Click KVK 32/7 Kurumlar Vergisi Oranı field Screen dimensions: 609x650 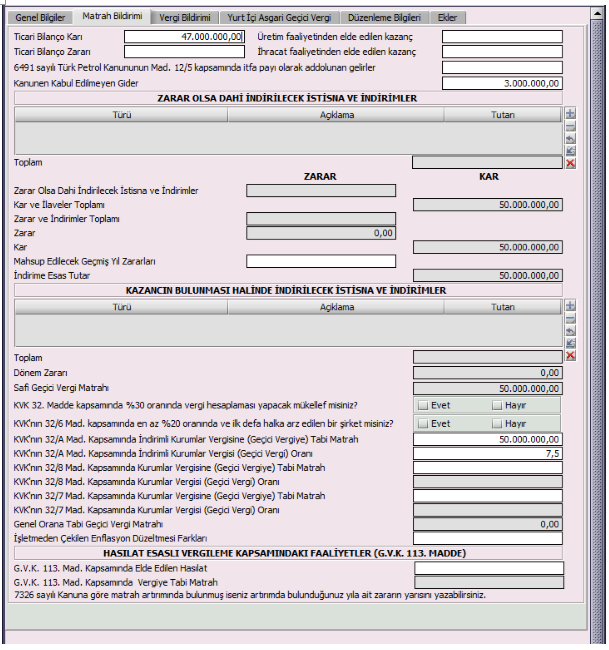[x=488, y=510]
